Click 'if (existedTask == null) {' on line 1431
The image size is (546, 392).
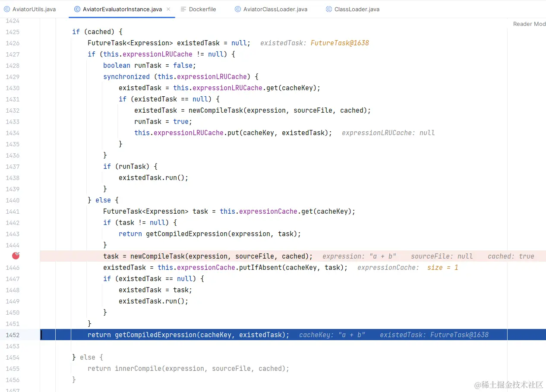coord(169,99)
